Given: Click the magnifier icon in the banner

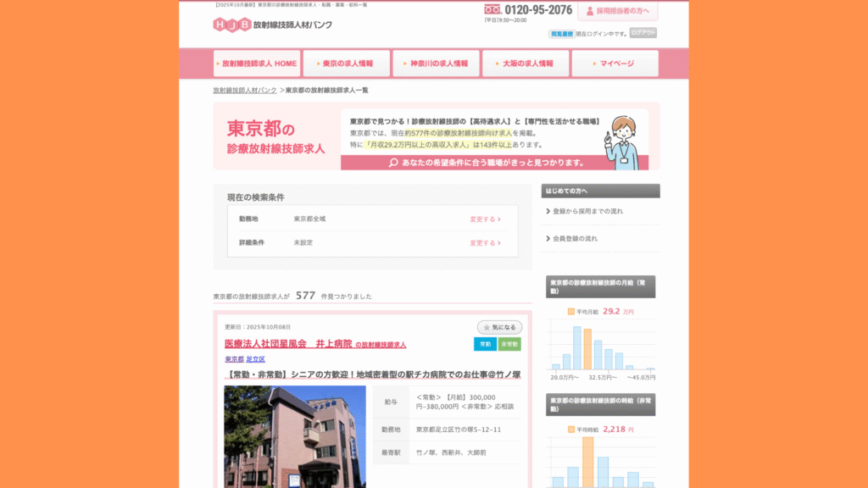Looking at the screenshot, I should tap(393, 163).
